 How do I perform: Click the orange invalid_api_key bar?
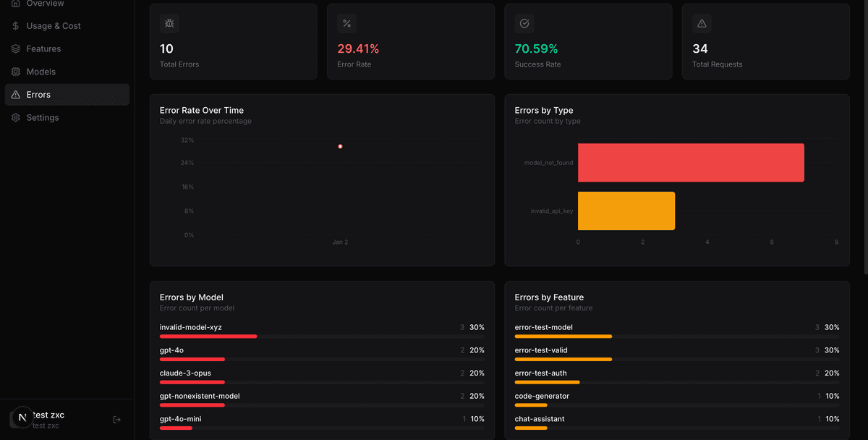(626, 211)
